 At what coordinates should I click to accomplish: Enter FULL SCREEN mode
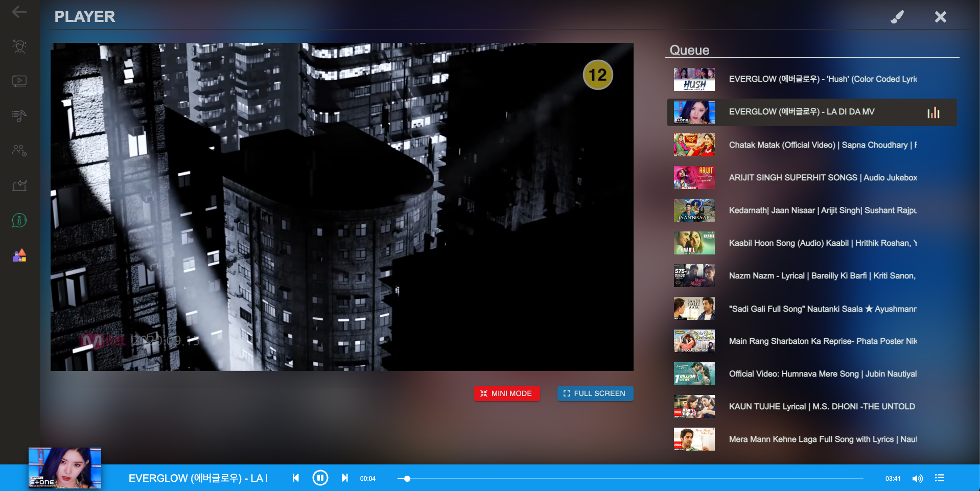coord(595,393)
